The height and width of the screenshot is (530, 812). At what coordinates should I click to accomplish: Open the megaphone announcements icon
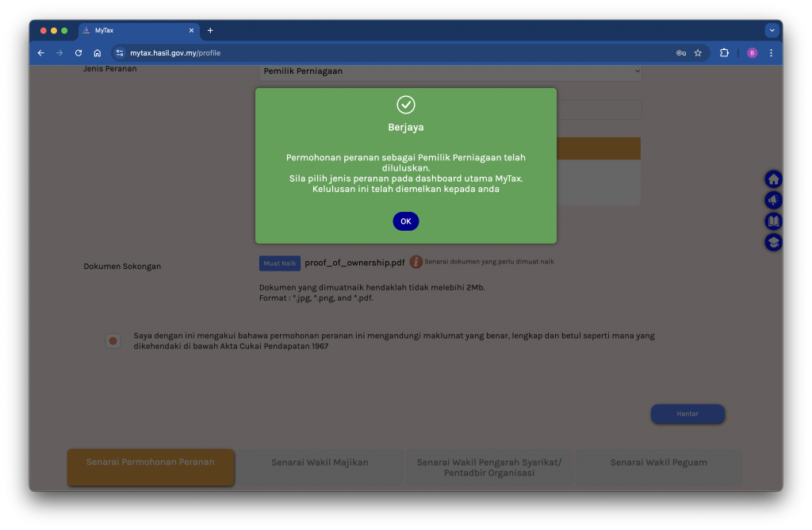pos(773,200)
